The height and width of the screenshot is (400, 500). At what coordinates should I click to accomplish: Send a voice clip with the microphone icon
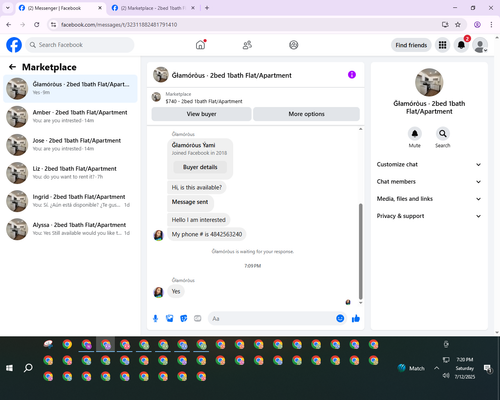pyautogui.click(x=155, y=319)
